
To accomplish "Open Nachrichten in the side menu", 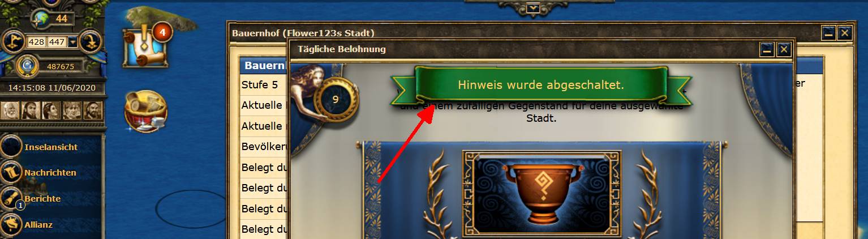I will 50,172.
